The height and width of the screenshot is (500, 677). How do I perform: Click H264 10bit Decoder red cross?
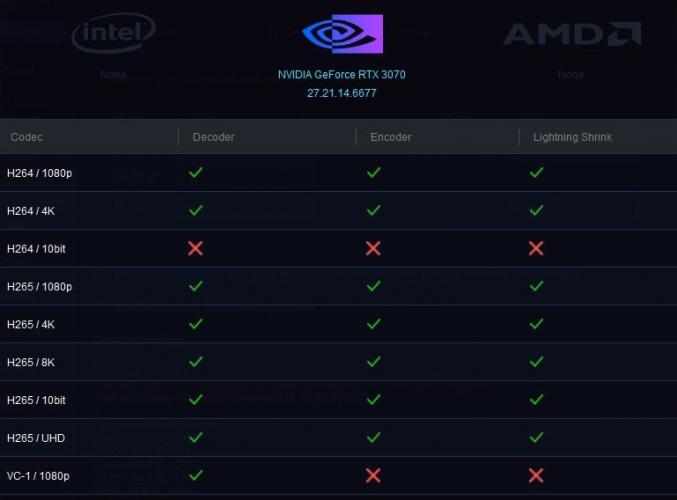[x=196, y=248]
